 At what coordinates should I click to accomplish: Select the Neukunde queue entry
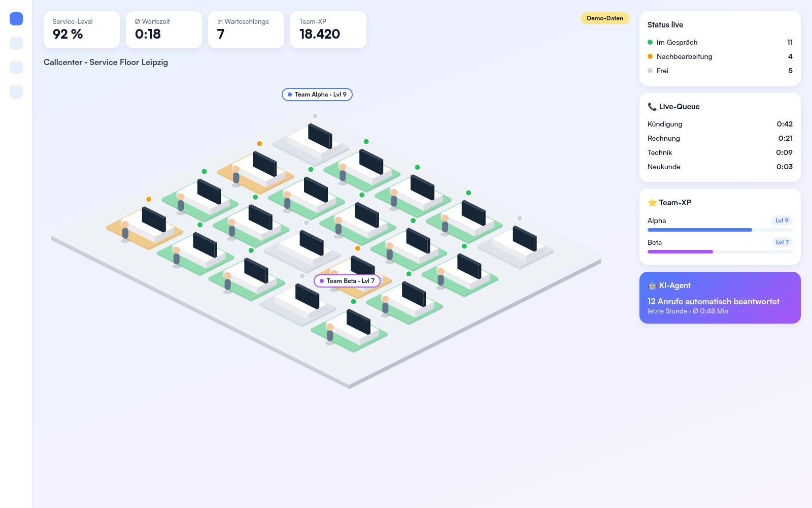click(720, 167)
